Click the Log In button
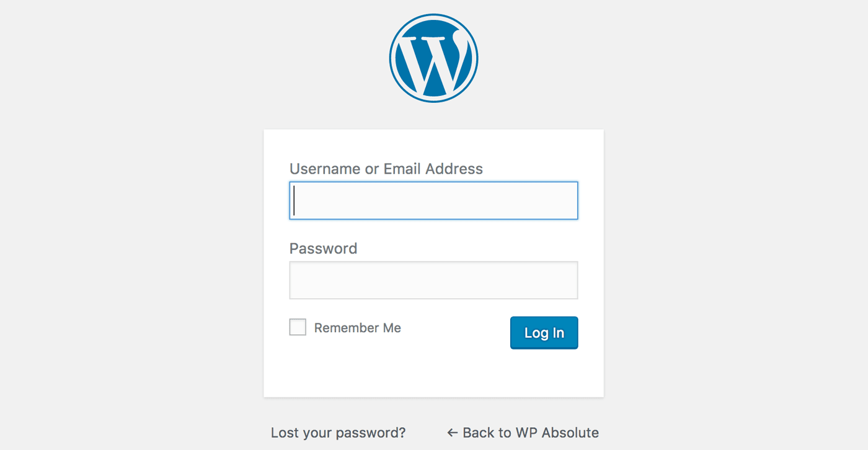Screen dimensions: 868x450 coord(544,333)
